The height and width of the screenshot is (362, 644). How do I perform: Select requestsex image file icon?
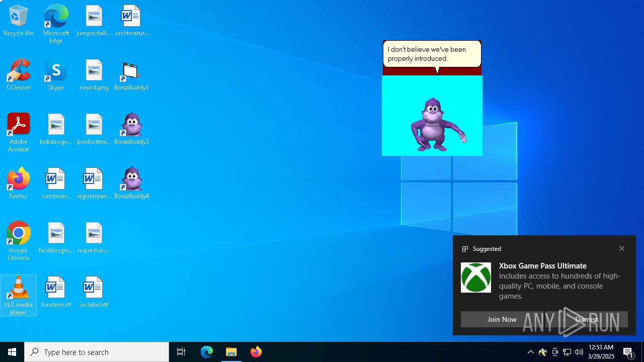94,238
